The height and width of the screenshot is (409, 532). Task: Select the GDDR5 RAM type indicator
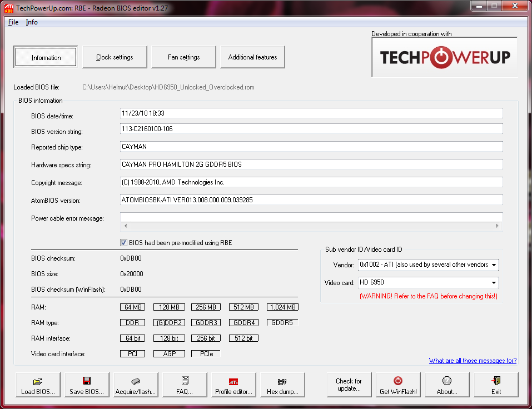coord(282,322)
